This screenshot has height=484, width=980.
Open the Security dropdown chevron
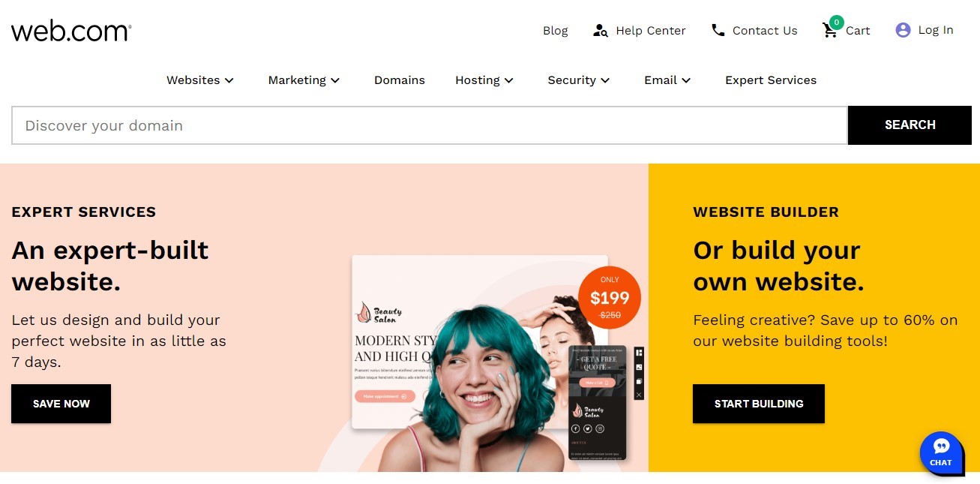[605, 80]
